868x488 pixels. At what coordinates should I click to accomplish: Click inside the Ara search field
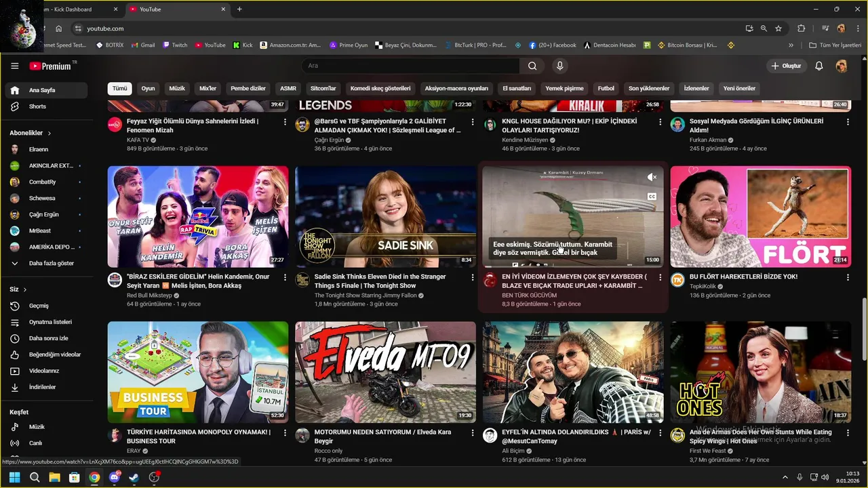tap(410, 66)
